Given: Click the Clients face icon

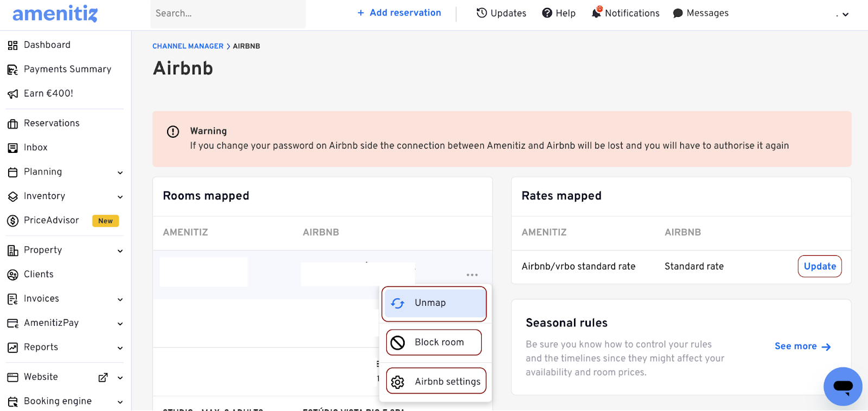Looking at the screenshot, I should click(x=12, y=275).
